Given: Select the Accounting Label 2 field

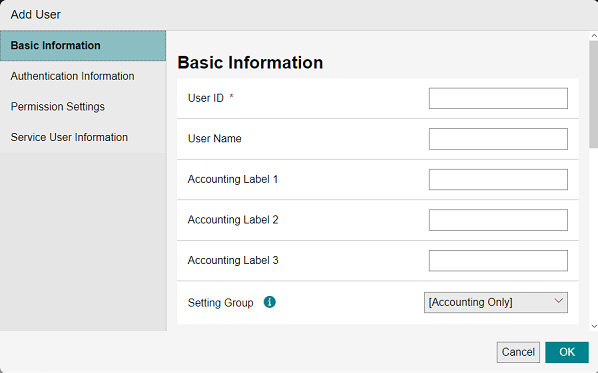Looking at the screenshot, I should (x=498, y=220).
